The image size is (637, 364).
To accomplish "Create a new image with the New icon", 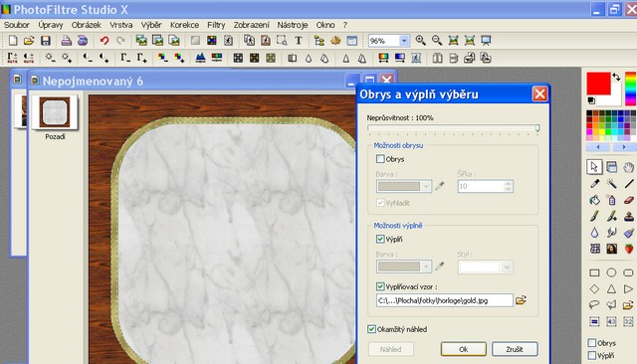I will click(x=13, y=41).
